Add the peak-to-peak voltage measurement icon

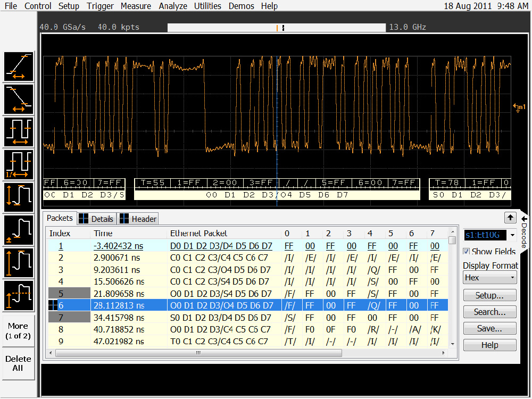click(19, 197)
